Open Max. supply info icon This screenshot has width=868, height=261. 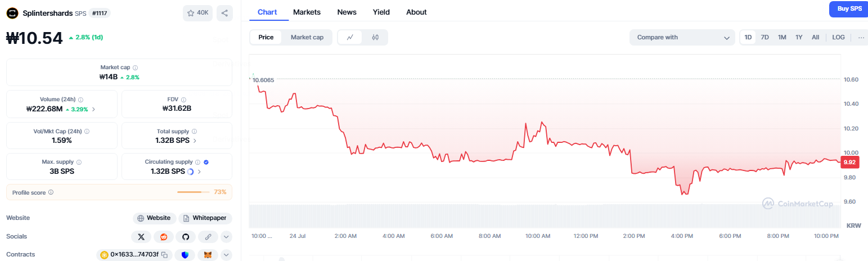[x=79, y=162]
